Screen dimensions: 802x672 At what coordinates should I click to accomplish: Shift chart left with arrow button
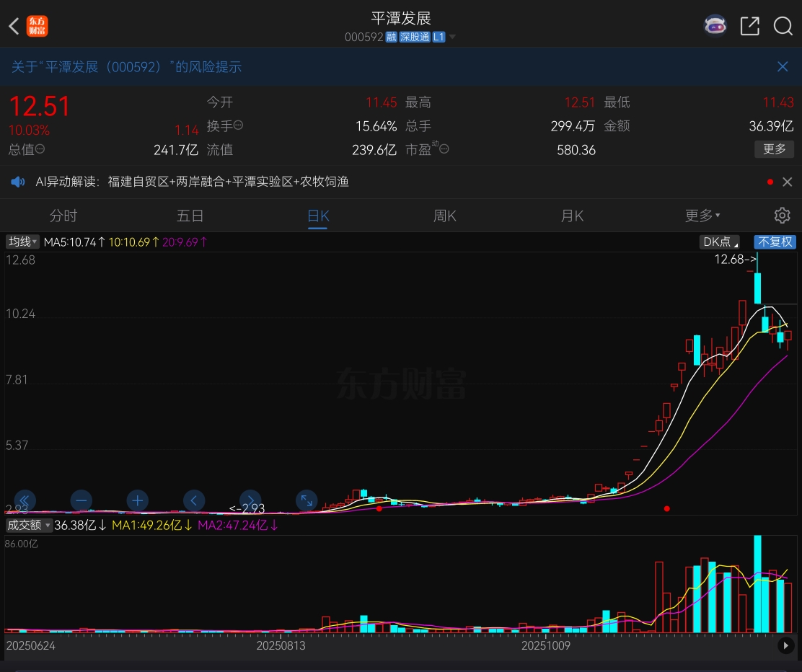(194, 500)
